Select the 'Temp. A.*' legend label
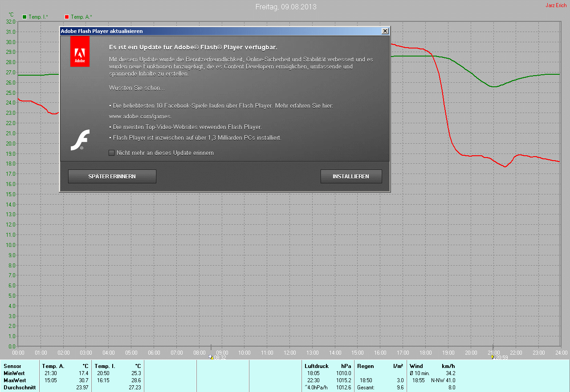The width and height of the screenshot is (570, 392). pos(81,17)
